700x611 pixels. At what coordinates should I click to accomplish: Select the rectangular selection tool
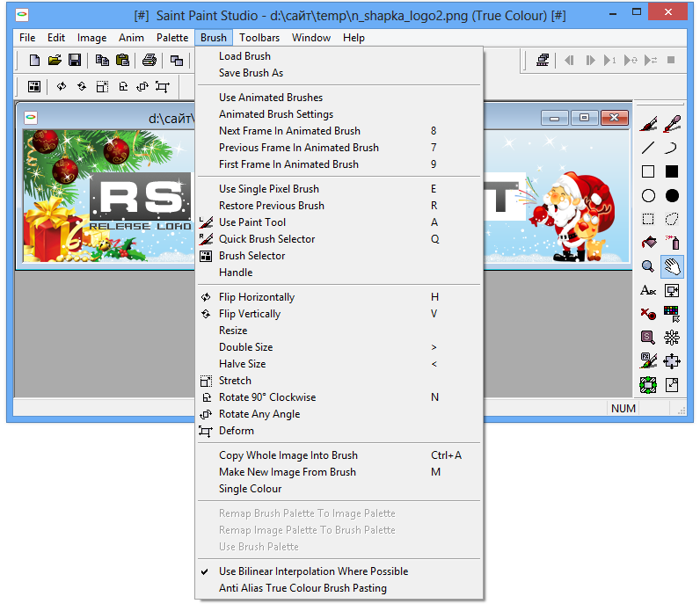(648, 219)
